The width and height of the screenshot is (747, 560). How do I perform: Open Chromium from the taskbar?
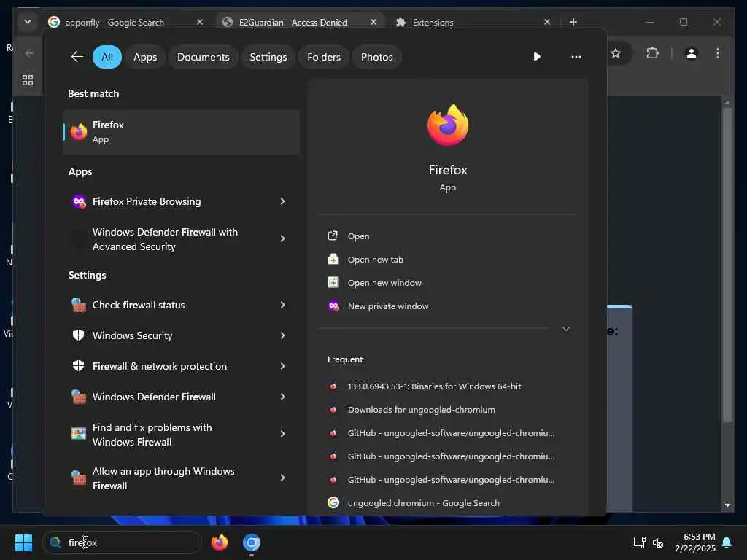252,542
